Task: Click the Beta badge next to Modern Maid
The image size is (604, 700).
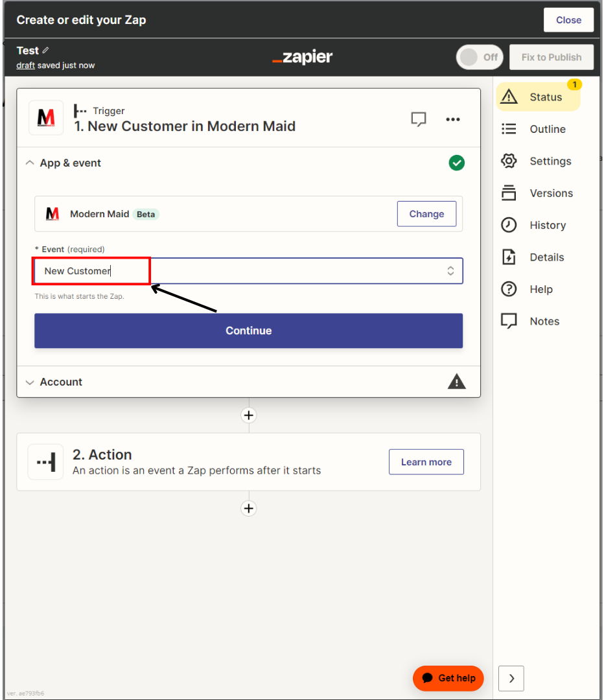Action: (146, 215)
